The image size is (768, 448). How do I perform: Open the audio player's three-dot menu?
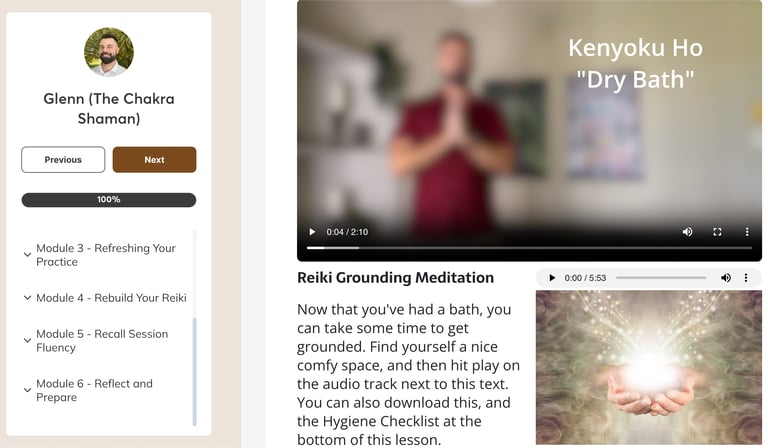tap(746, 278)
